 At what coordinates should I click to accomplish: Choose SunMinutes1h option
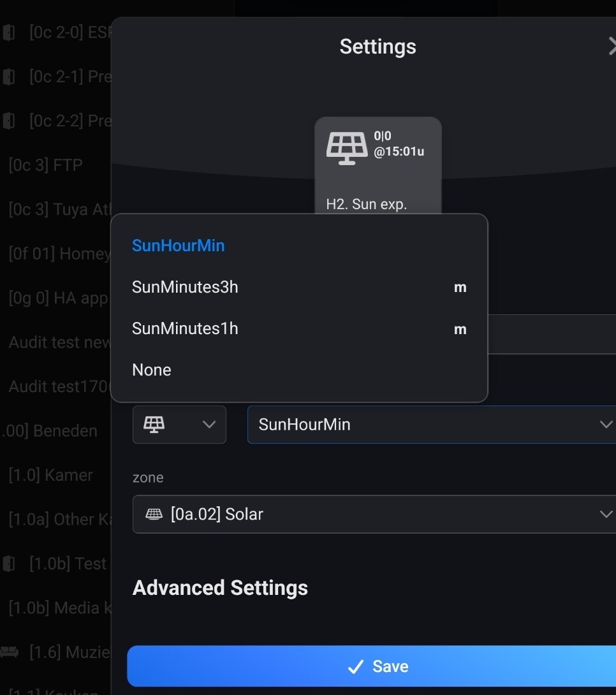click(x=185, y=329)
